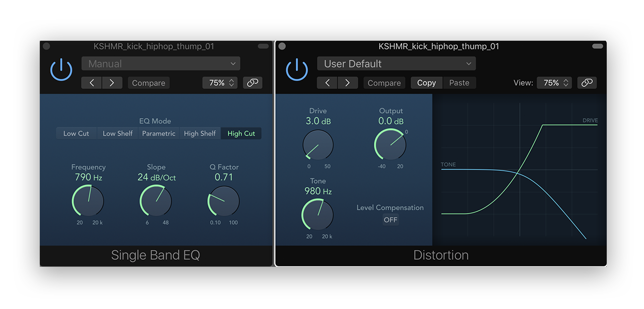
Task: Go to next preset in Distortion window
Action: click(348, 83)
